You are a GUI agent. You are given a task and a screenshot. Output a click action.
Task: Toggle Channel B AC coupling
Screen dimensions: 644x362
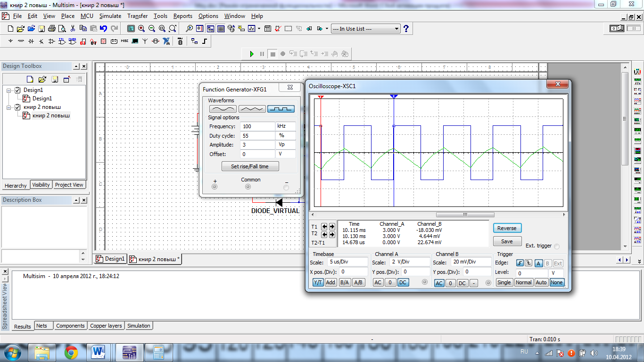pos(439,283)
